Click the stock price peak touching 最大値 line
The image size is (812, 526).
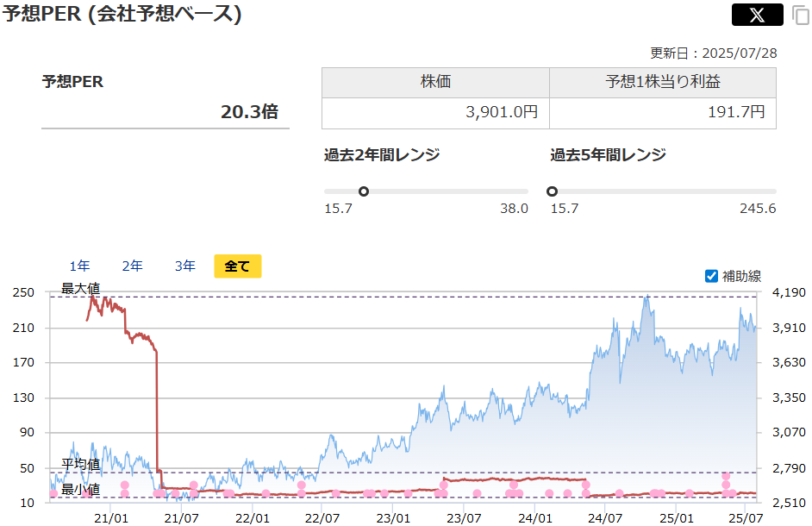tap(646, 297)
